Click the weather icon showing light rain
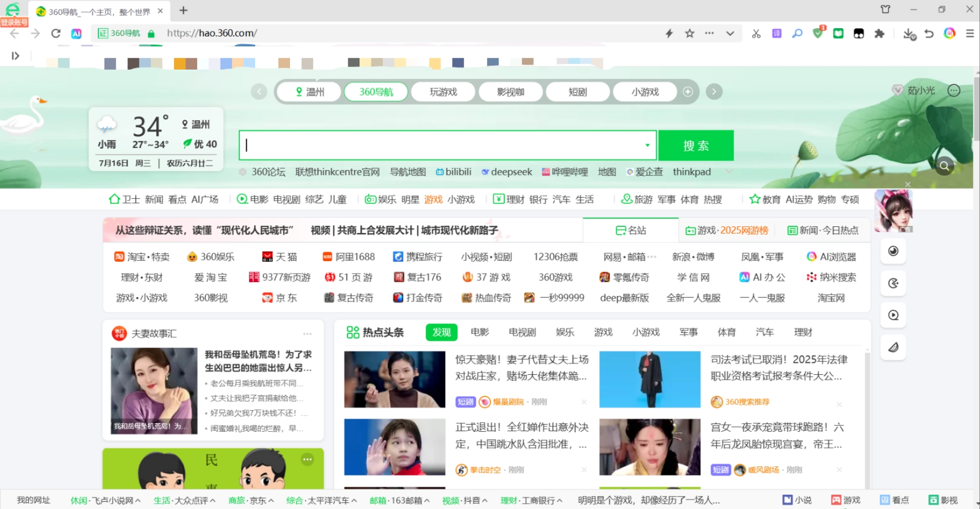Image resolution: width=980 pixels, height=509 pixels. (107, 124)
